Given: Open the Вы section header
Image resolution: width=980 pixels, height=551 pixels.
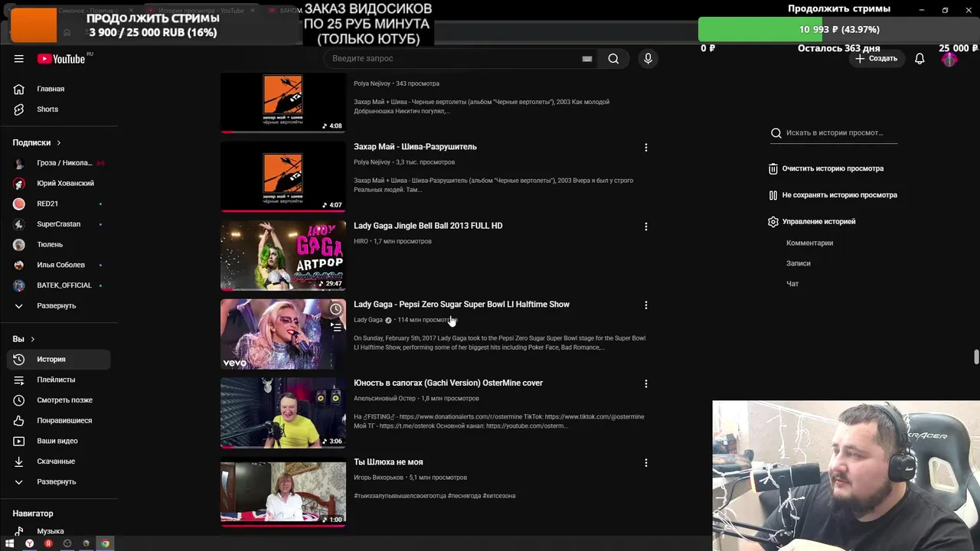Looking at the screenshot, I should pos(24,339).
